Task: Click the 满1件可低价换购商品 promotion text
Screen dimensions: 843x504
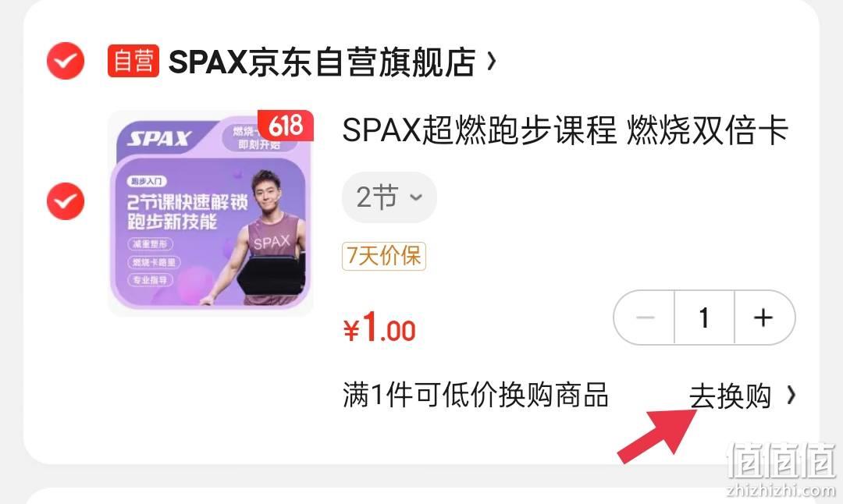Action: pos(476,396)
